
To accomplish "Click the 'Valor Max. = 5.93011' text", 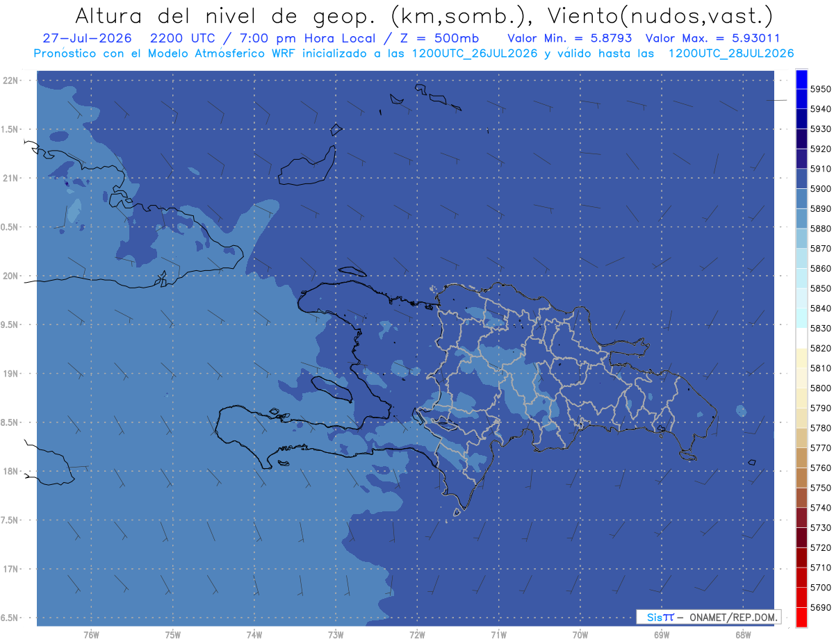I will coord(712,38).
